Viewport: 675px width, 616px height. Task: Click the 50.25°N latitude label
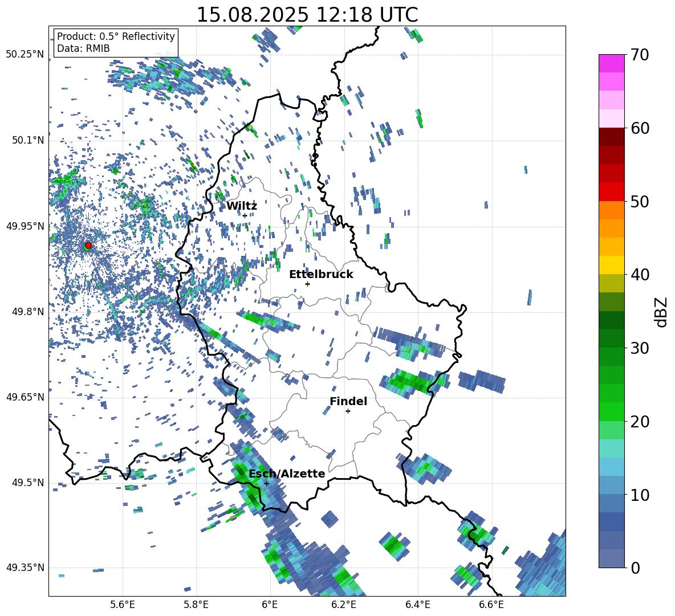coord(25,55)
